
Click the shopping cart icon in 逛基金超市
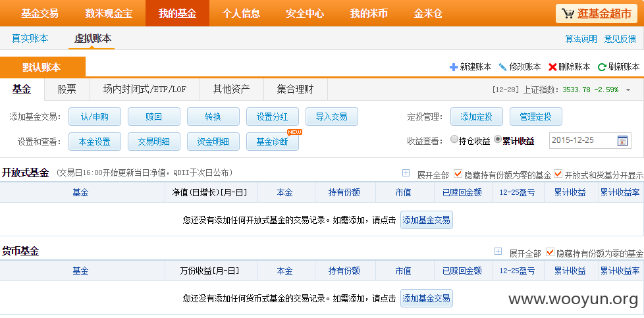click(x=568, y=14)
